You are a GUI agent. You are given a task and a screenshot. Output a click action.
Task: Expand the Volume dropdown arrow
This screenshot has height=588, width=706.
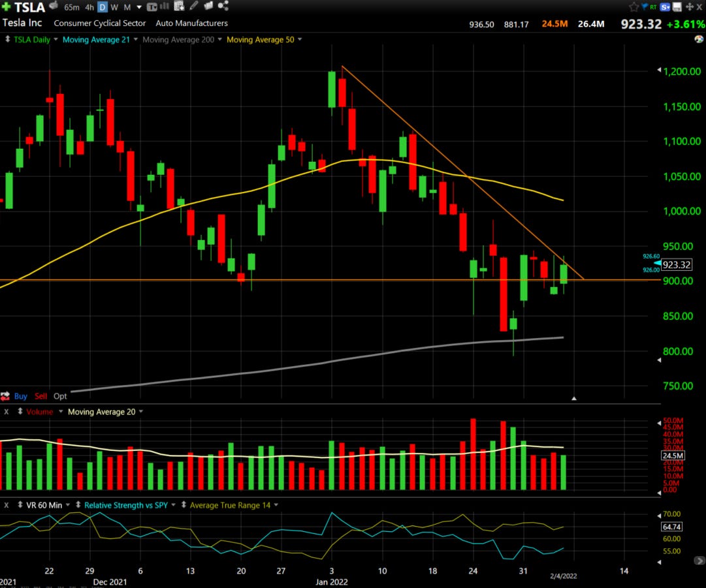(60, 411)
